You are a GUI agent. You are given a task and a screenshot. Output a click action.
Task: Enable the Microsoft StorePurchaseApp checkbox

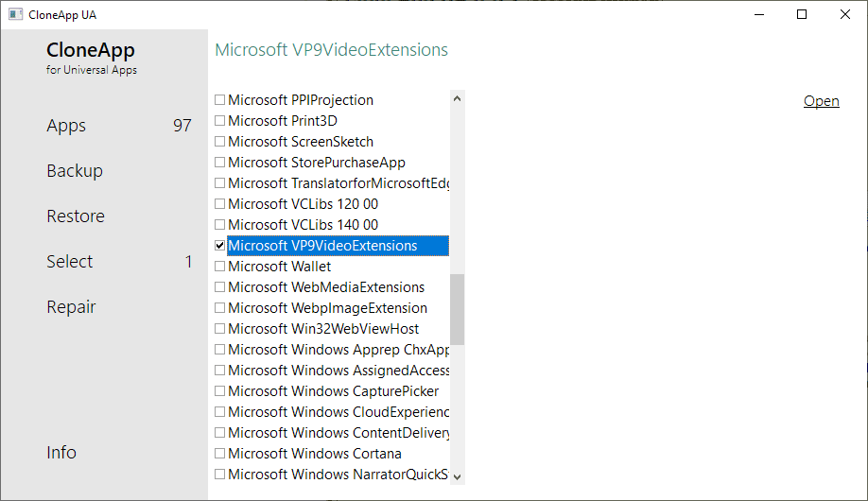point(219,163)
